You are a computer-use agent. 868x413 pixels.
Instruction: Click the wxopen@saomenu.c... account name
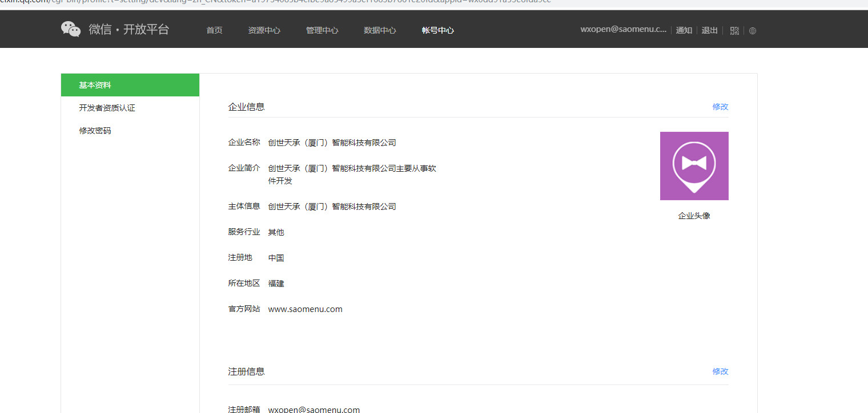click(x=624, y=30)
